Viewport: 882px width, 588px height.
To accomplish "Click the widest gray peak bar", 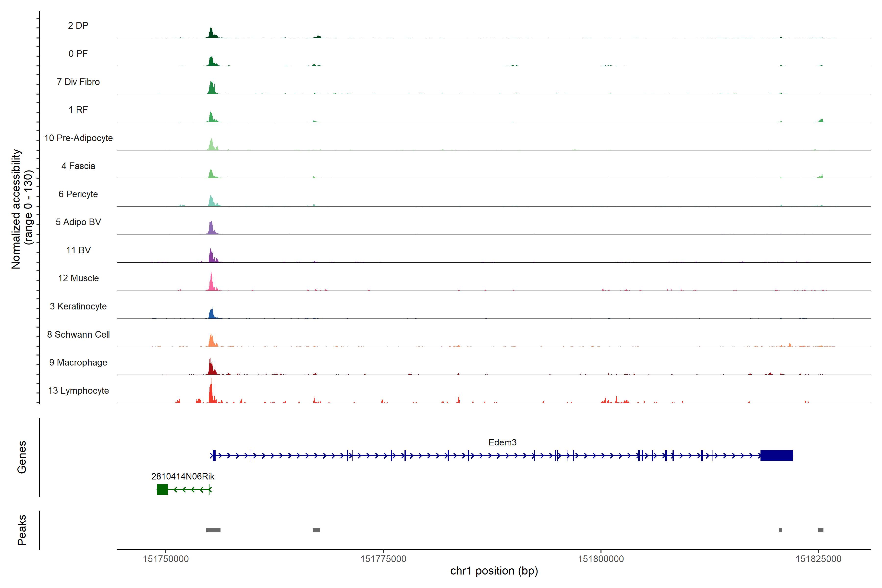I will coord(213,530).
